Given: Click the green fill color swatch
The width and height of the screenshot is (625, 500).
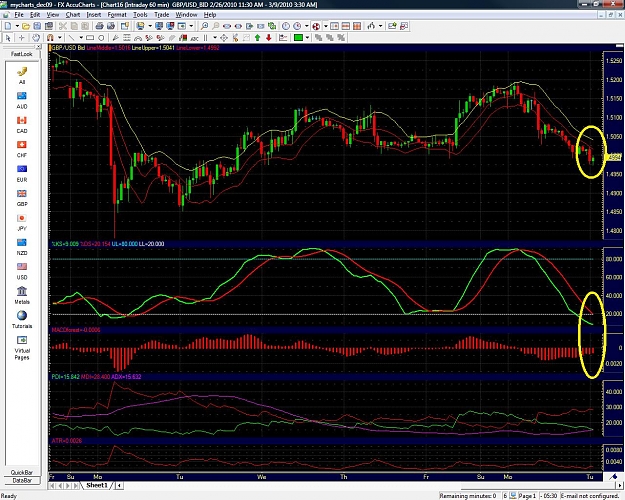Looking at the screenshot, I should click(x=299, y=38).
